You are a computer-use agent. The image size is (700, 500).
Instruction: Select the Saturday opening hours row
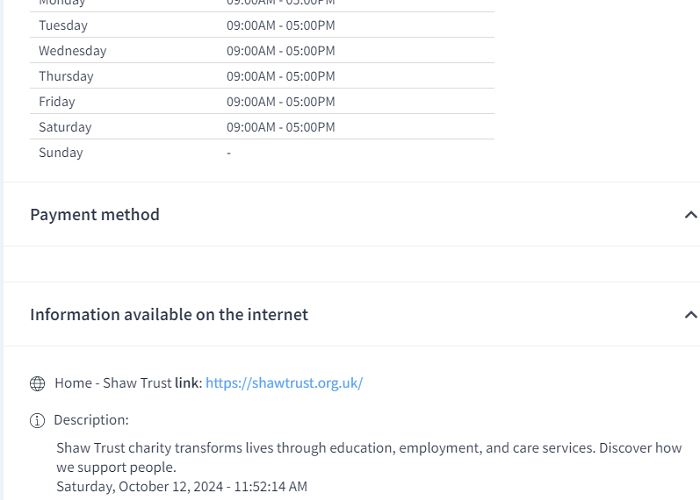tap(262, 127)
